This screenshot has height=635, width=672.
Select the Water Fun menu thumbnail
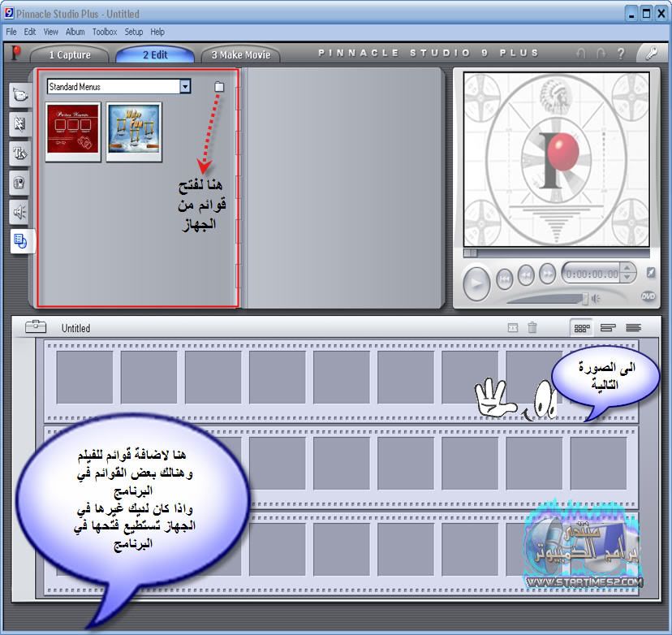point(134,132)
